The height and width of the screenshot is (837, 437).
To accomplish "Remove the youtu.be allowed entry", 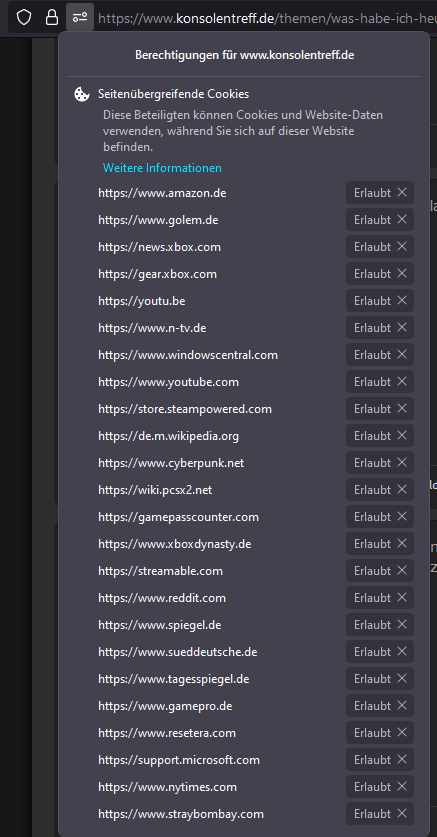I will (402, 301).
